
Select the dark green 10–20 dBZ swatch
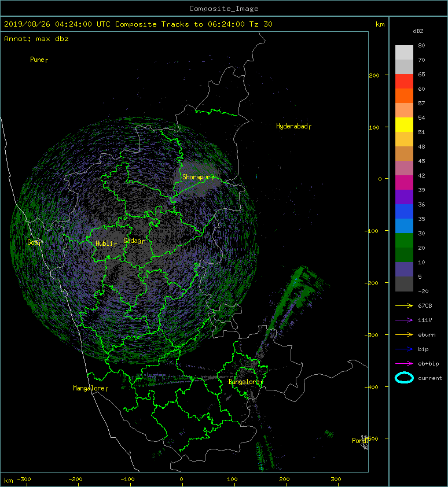[404, 255]
